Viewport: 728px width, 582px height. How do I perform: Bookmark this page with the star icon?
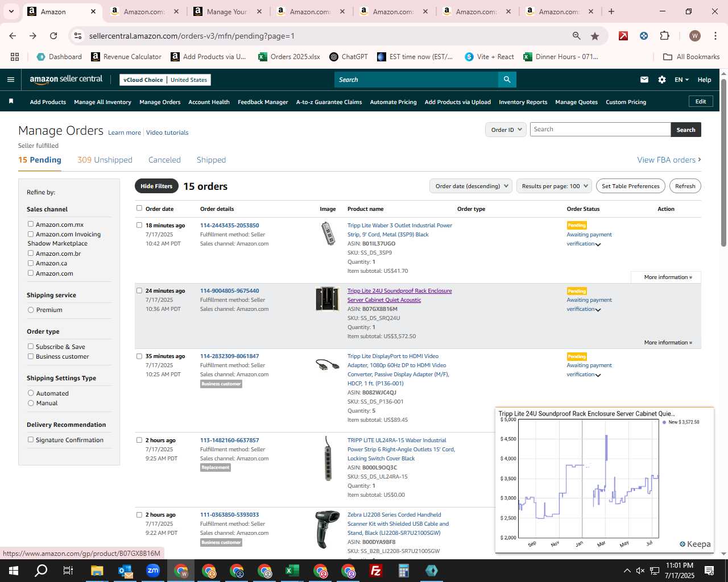(595, 36)
